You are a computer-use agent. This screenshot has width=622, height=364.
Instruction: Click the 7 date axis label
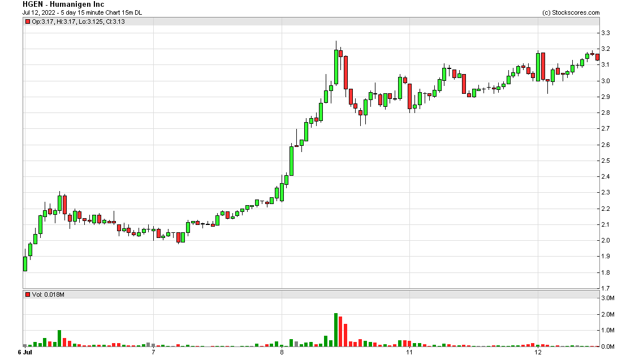coord(153,352)
